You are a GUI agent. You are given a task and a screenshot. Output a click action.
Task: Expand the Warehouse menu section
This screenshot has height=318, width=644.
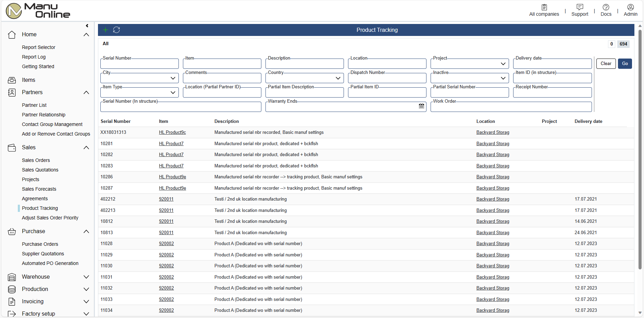[x=86, y=277]
